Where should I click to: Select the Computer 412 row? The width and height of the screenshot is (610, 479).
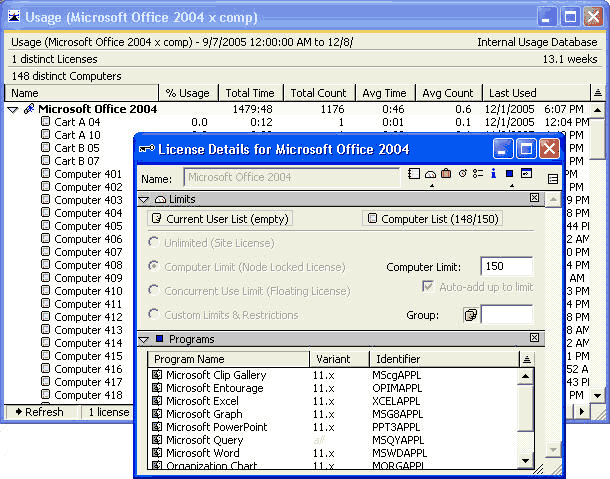click(x=88, y=317)
